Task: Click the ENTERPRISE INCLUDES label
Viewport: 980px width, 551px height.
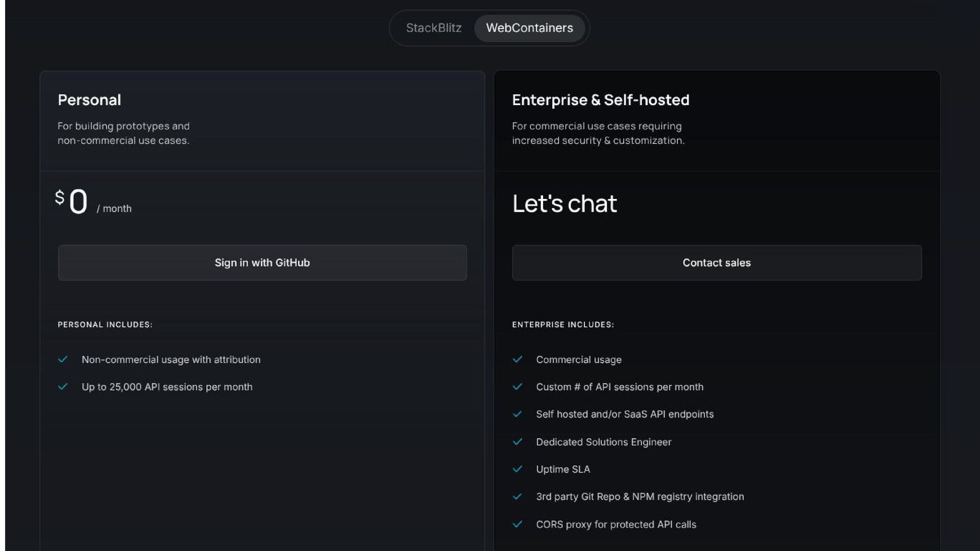Action: [x=562, y=324]
